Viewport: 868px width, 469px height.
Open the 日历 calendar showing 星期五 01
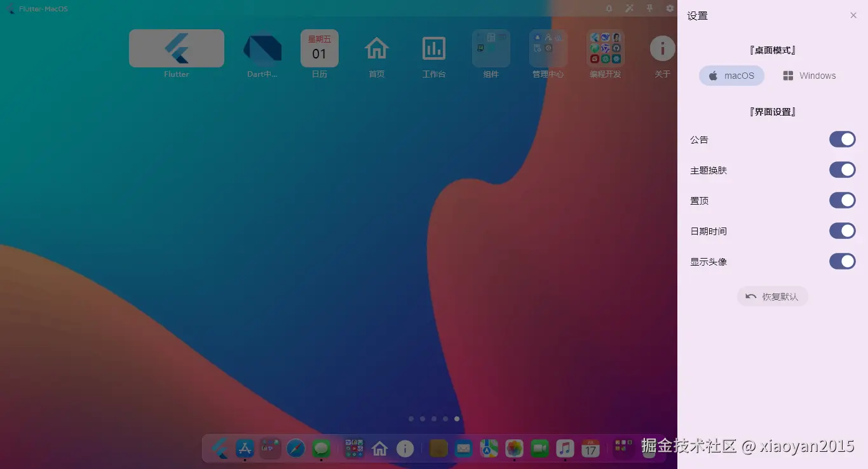(320, 48)
